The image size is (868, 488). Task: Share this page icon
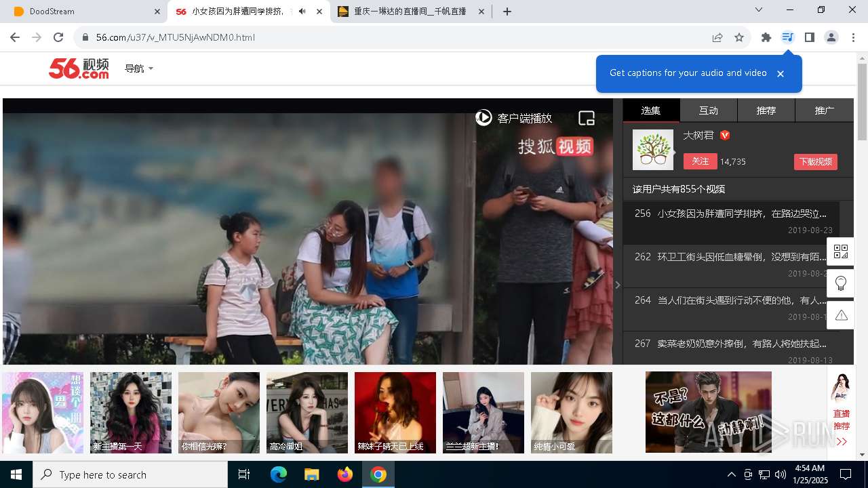pos(717,37)
